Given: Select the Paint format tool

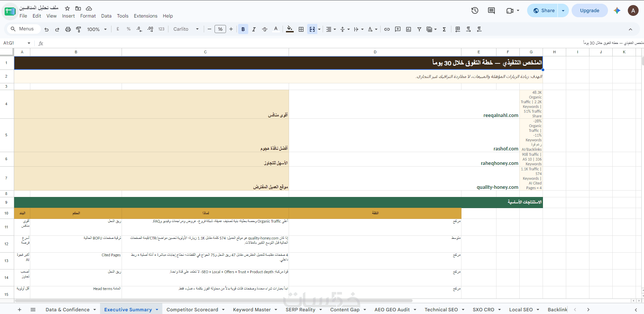Looking at the screenshot, I should [x=78, y=29].
